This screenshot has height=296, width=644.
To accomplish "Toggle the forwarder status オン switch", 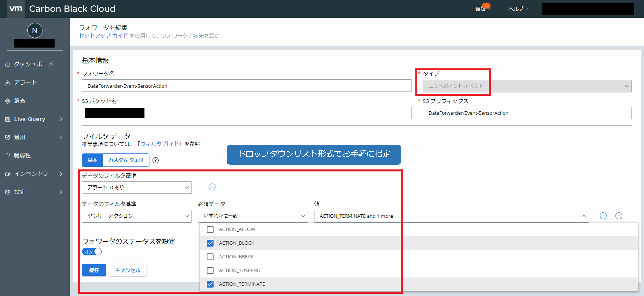I will [x=92, y=252].
